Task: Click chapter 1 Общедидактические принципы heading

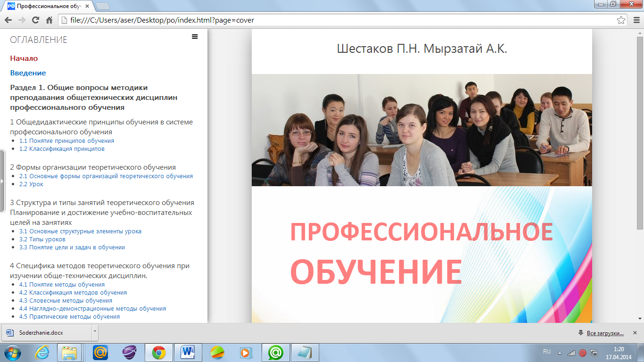Action: pos(101,127)
